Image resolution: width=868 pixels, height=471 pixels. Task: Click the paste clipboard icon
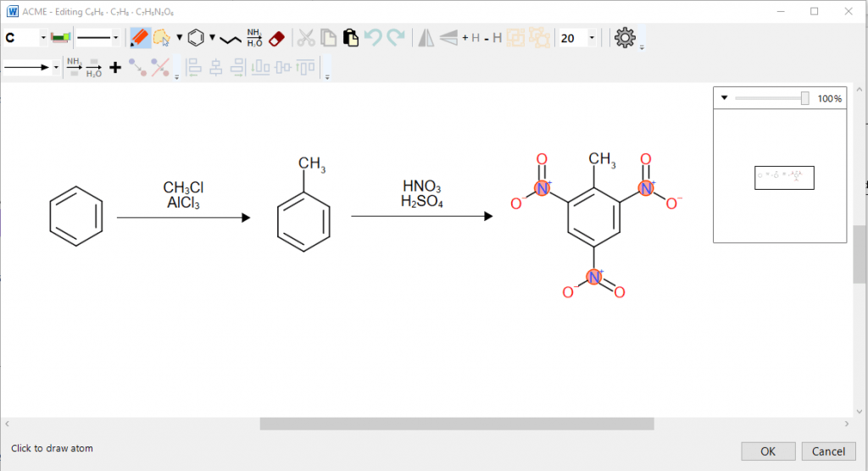click(350, 38)
